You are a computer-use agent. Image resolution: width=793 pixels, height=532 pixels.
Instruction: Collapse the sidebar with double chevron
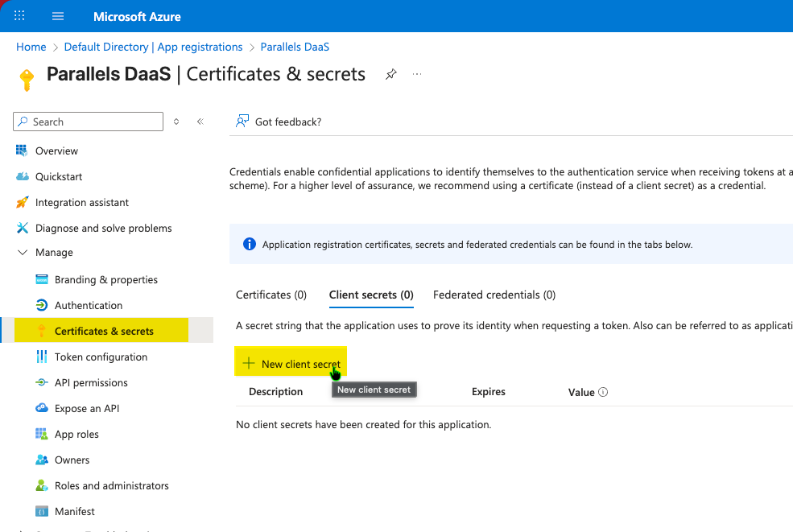200,122
